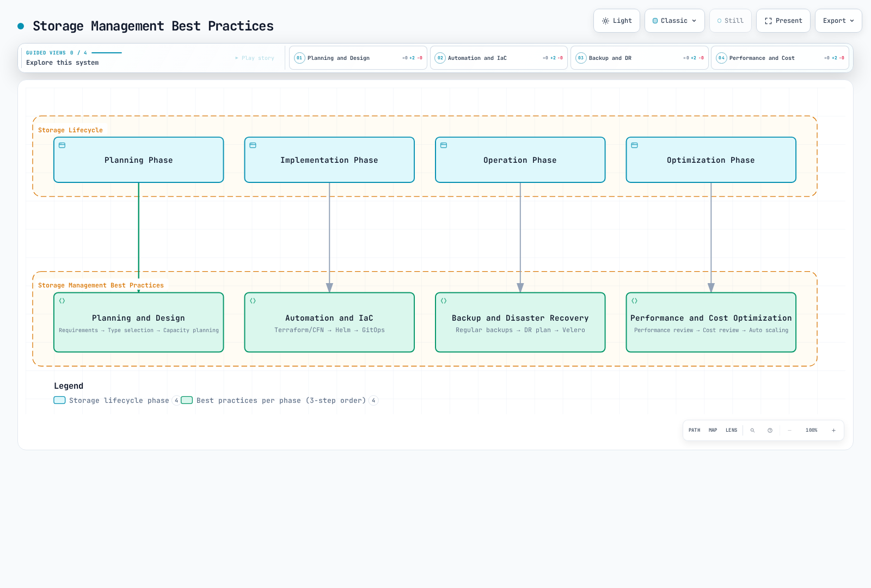Open guided view 03 Backup and DR

point(640,58)
